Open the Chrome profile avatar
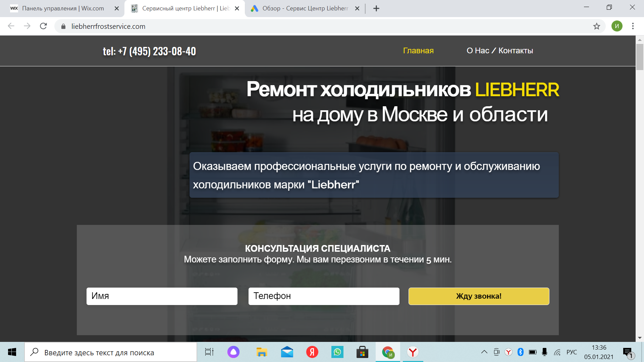 617,26
